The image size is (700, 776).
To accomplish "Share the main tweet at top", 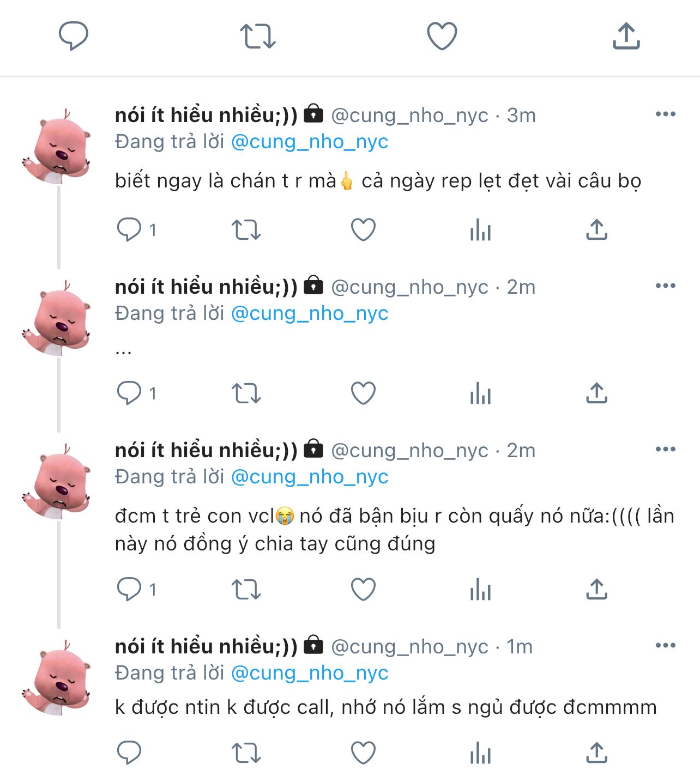I will coord(626,36).
